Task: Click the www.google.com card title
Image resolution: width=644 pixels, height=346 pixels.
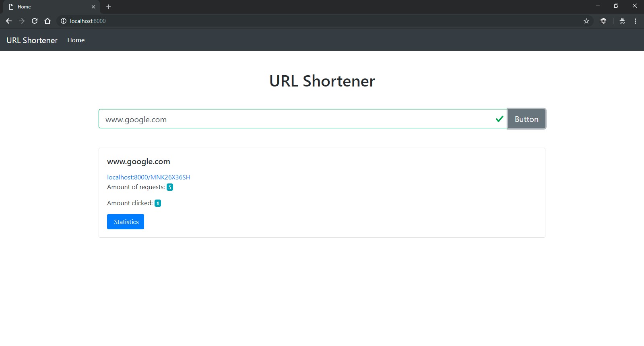Action: 138,161
